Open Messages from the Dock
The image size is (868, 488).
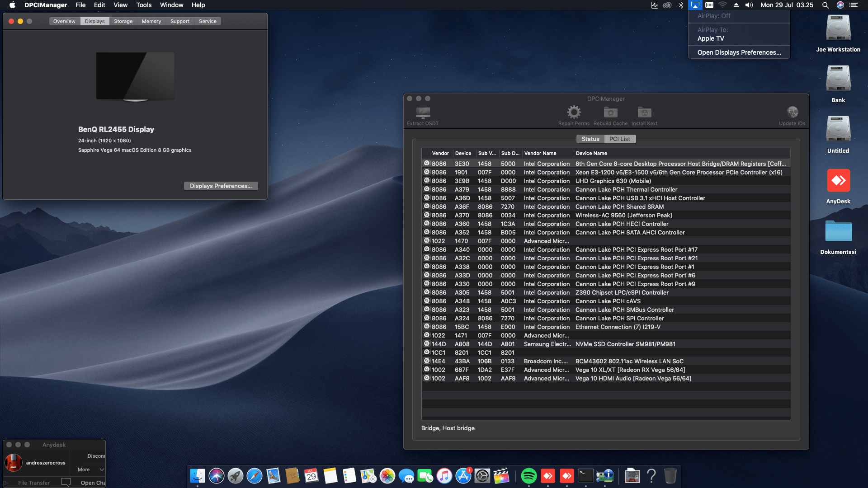[x=406, y=476]
